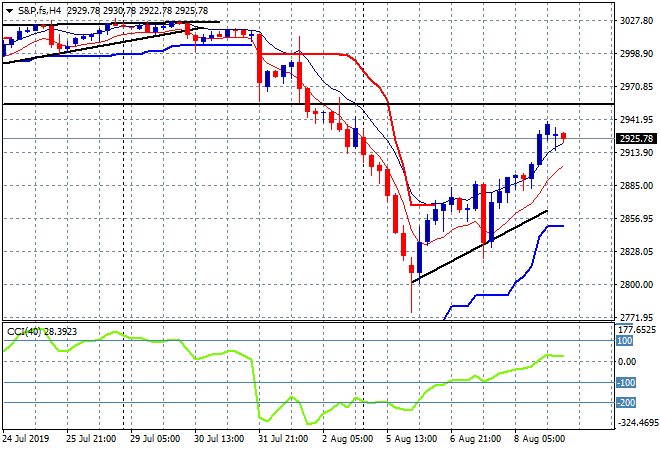This screenshot has height=450, width=660.
Task: Click the -324.4695 CCI minimum value
Action: point(636,422)
